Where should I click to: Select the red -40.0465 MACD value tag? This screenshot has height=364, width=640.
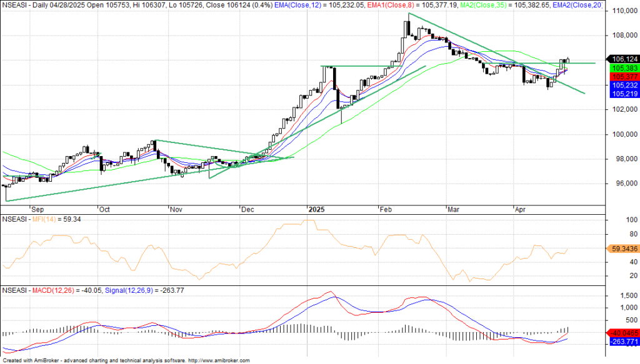coord(622,333)
